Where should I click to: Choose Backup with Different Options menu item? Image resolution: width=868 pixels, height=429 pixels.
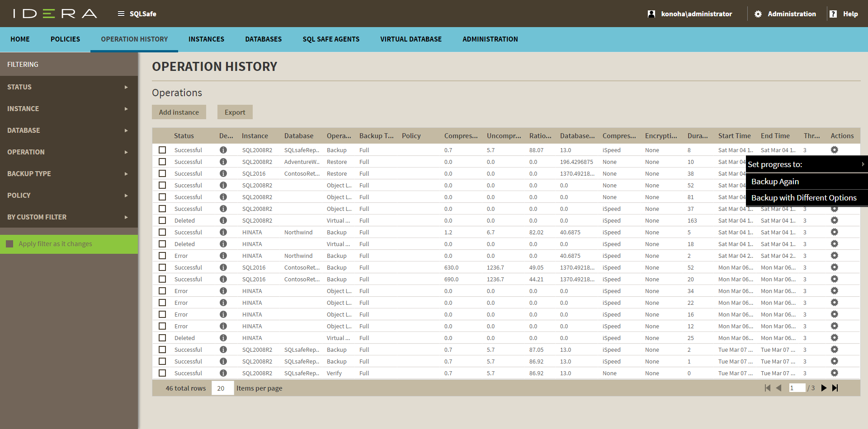click(x=804, y=198)
